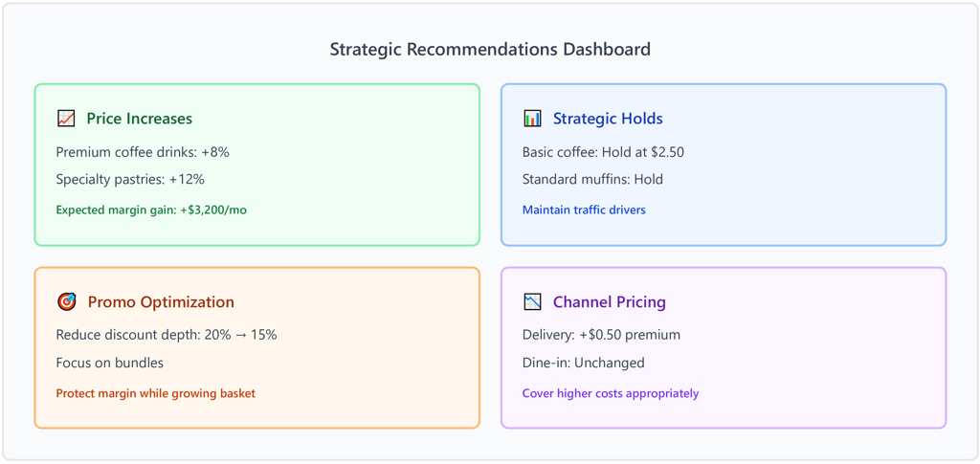
Task: Click Protect margin while growing basket text
Action: point(155,393)
